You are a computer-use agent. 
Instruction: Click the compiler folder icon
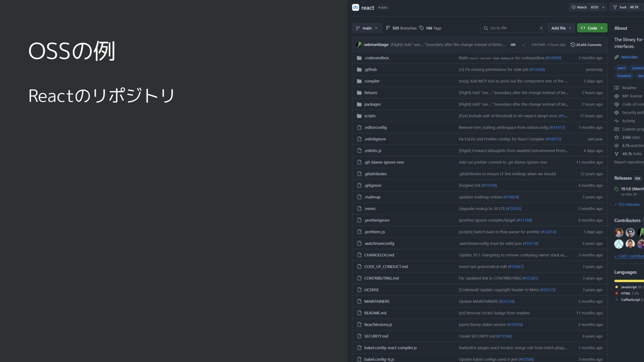359,81
